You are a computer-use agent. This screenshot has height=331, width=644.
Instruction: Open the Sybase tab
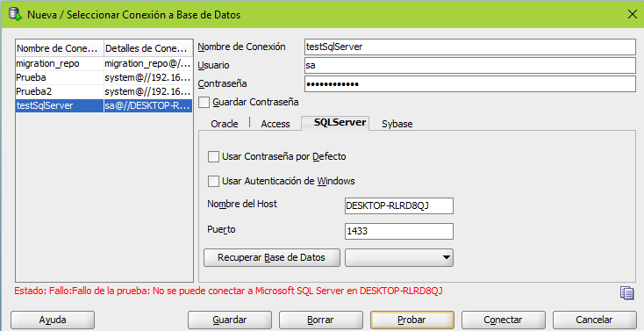397,124
